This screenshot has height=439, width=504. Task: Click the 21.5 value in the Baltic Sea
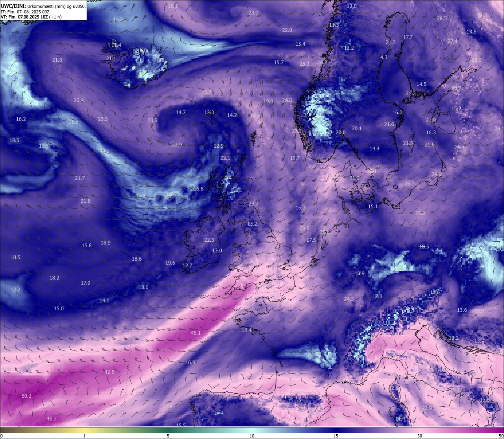[408, 143]
